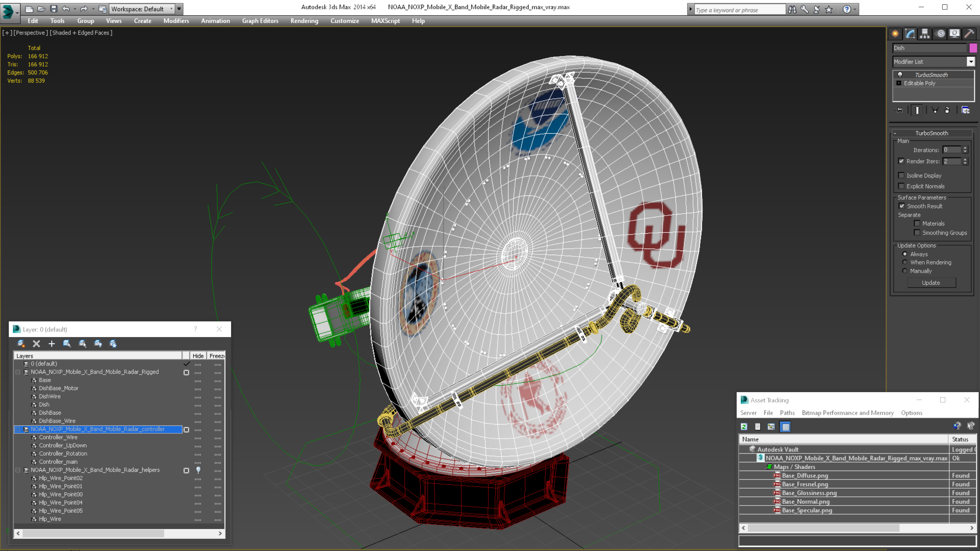Toggle TurboSmooth modifier lightbulb visibility
The image size is (980, 551).
[900, 74]
